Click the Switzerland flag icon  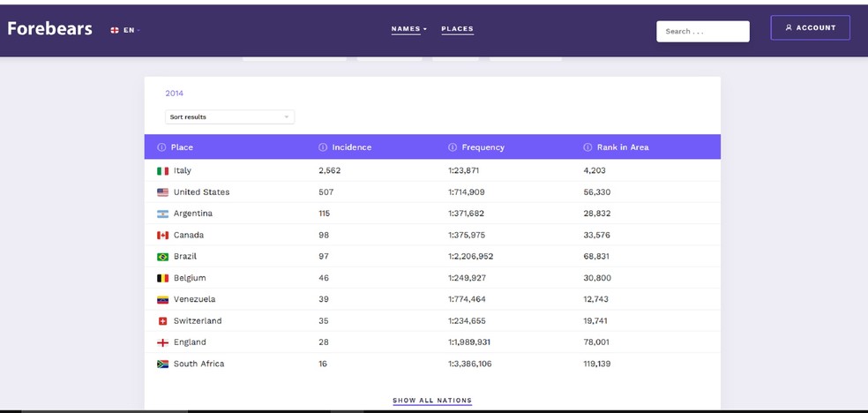[x=162, y=321]
